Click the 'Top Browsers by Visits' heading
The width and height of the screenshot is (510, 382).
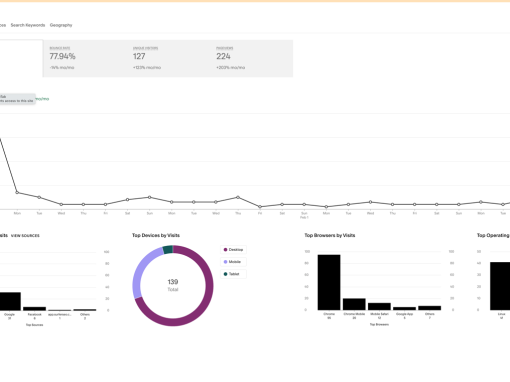pos(330,235)
